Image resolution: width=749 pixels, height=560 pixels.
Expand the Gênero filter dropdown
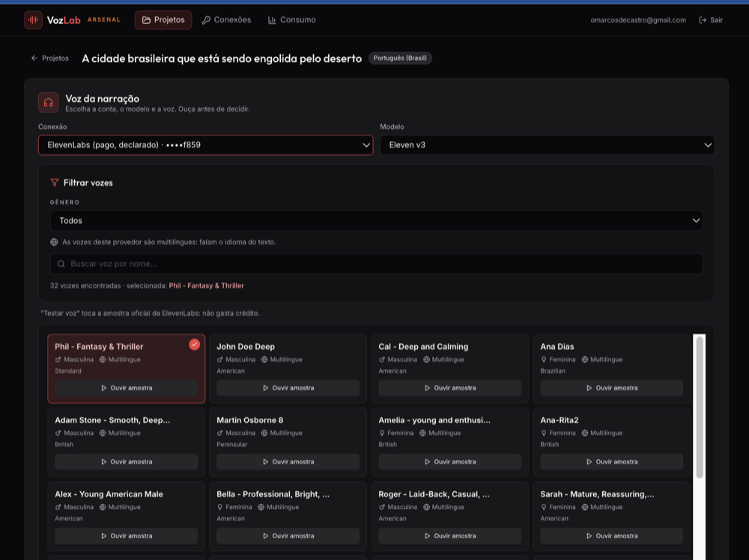click(x=377, y=221)
